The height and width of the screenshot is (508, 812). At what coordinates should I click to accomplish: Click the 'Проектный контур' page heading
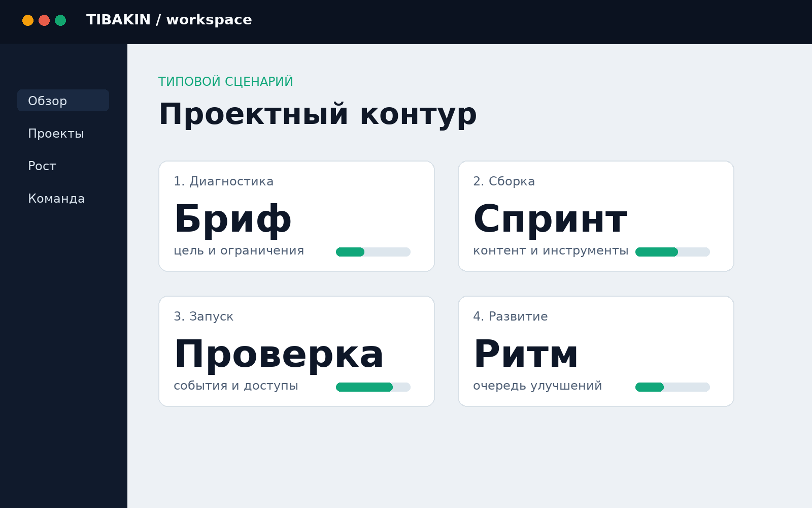(x=318, y=115)
